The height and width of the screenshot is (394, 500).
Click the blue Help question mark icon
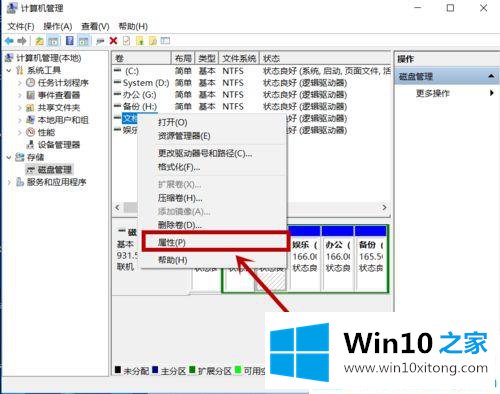click(x=70, y=41)
